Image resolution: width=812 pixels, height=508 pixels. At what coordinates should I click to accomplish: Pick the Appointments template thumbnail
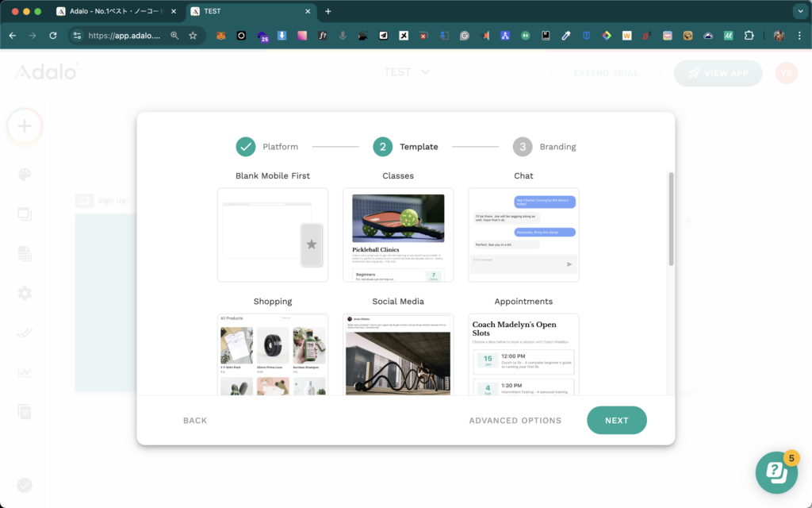click(x=523, y=355)
